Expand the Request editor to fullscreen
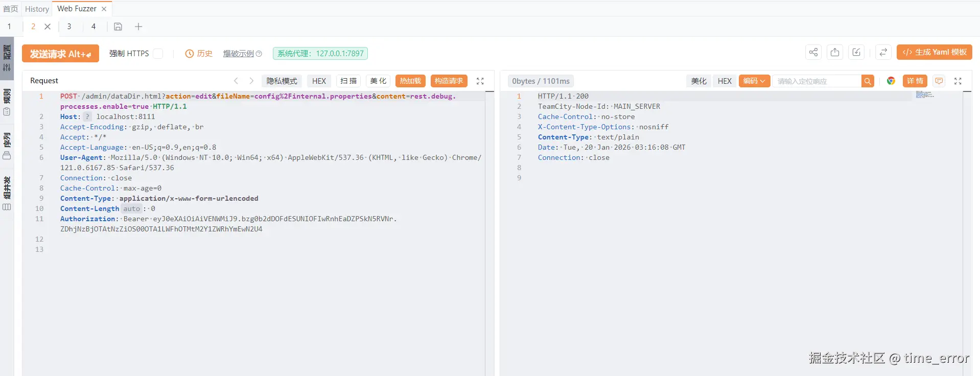The width and height of the screenshot is (980, 376). [480, 81]
